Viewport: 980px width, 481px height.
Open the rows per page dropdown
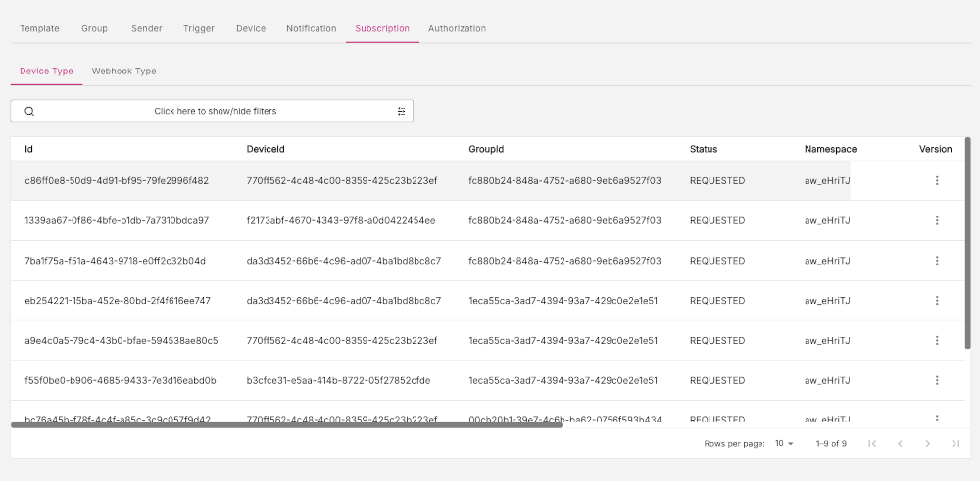click(784, 444)
